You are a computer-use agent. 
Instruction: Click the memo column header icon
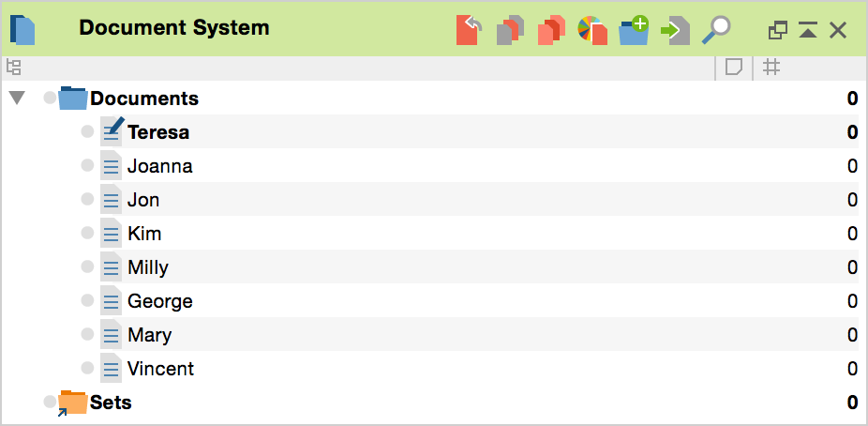(x=734, y=67)
